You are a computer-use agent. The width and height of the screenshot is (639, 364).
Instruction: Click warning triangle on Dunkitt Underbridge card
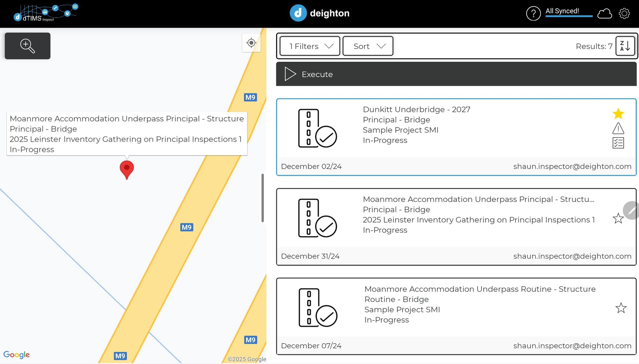pyautogui.click(x=618, y=128)
